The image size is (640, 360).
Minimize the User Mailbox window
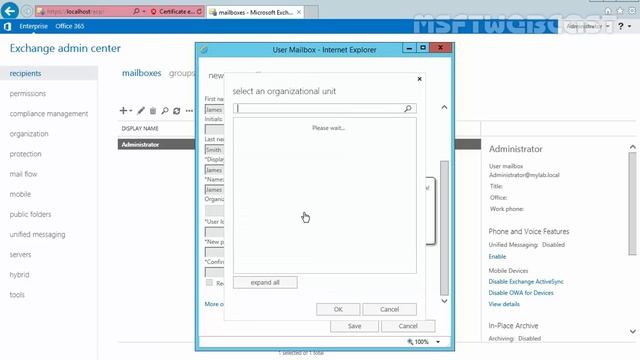(x=409, y=48)
